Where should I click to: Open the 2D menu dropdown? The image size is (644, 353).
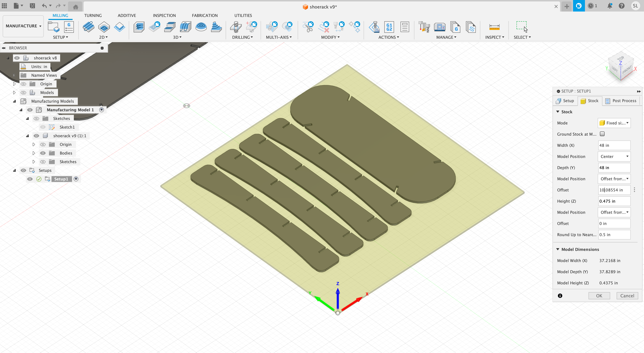(x=103, y=37)
